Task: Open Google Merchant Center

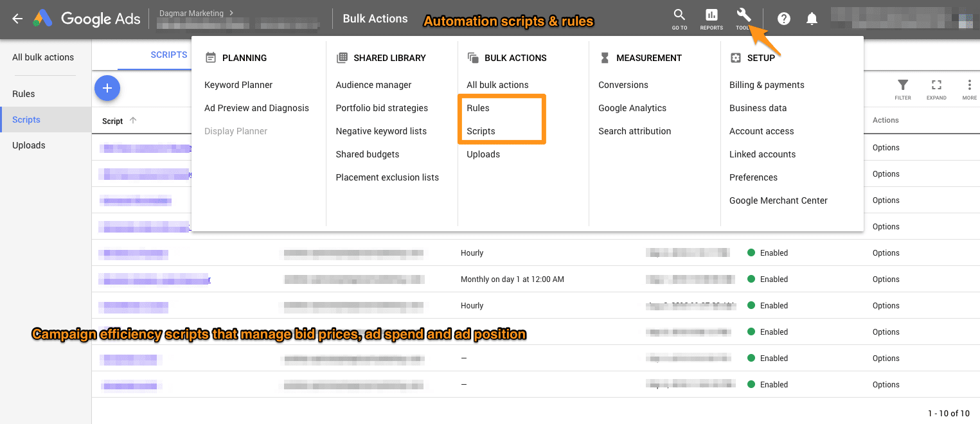Action: point(778,200)
